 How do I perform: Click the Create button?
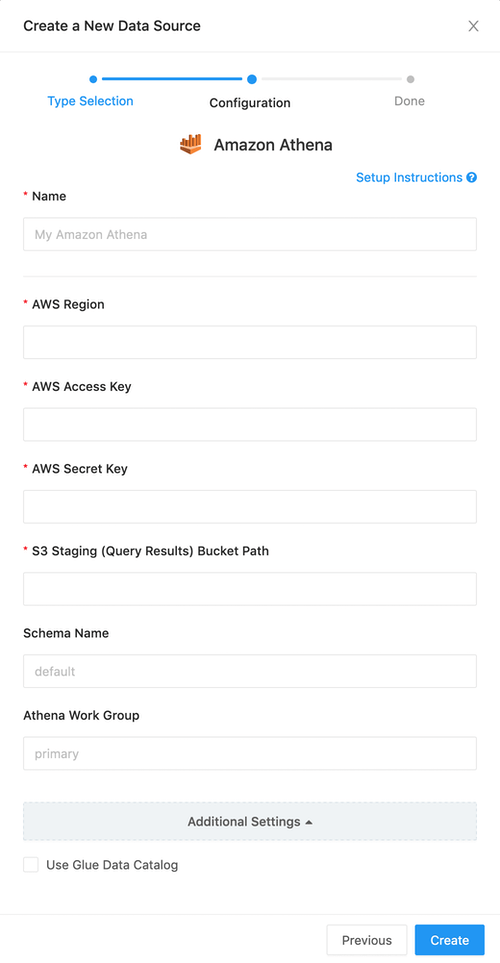[x=450, y=940]
